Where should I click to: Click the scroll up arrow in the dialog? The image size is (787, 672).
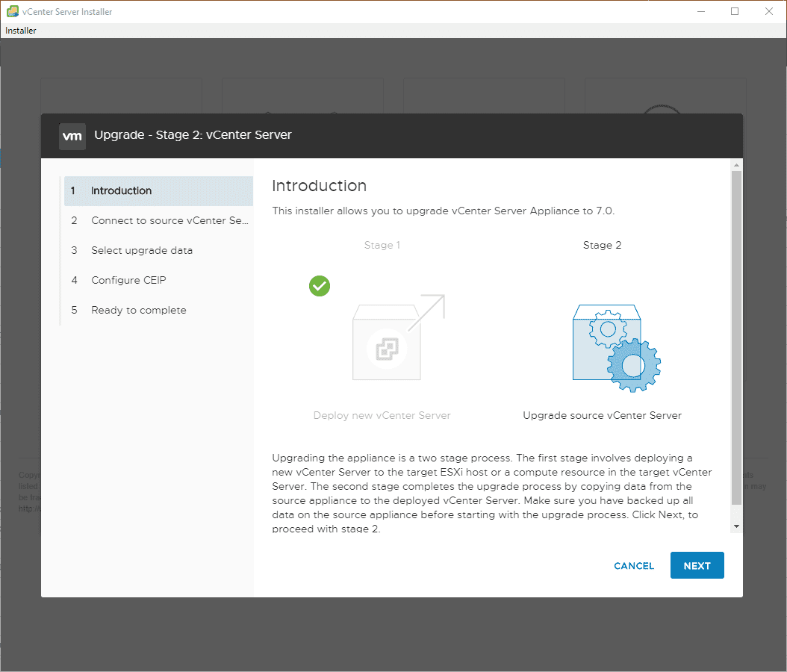click(737, 164)
